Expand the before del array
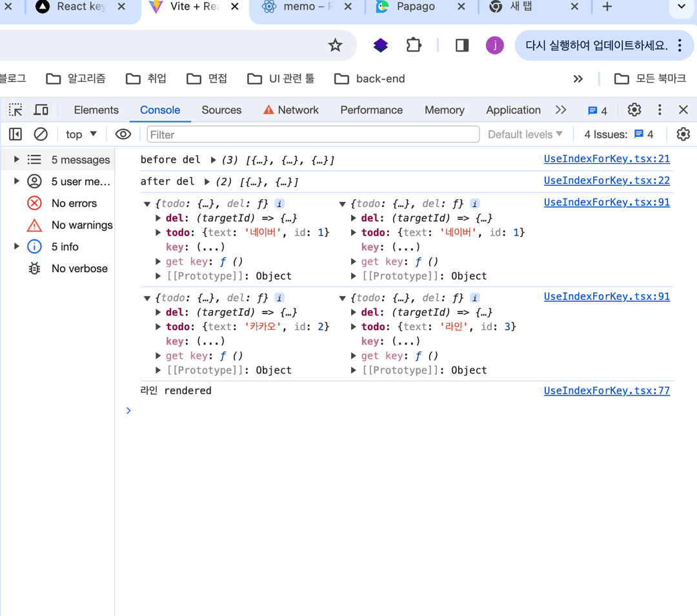This screenshot has width=697, height=616. pyautogui.click(x=214, y=160)
